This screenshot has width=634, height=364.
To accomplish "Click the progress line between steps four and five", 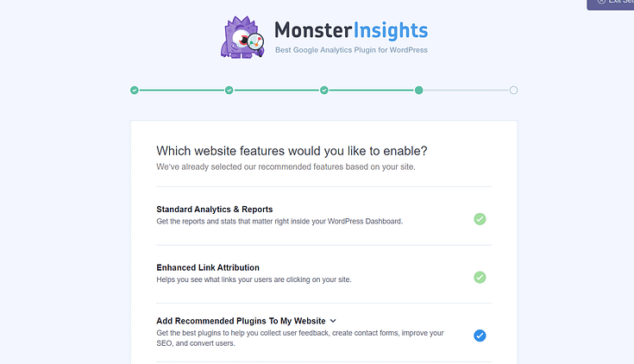I will [x=466, y=90].
